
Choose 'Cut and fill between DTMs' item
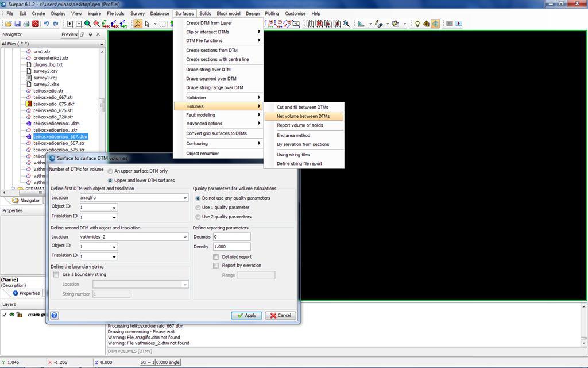click(303, 107)
